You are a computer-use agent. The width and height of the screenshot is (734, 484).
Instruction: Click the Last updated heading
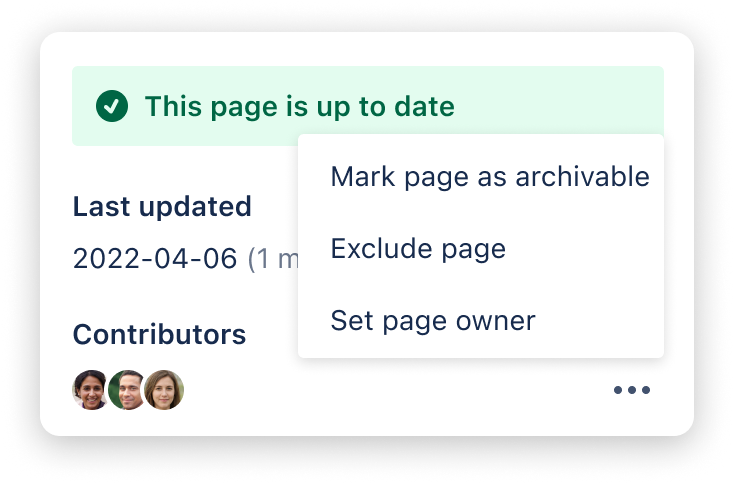point(161,207)
